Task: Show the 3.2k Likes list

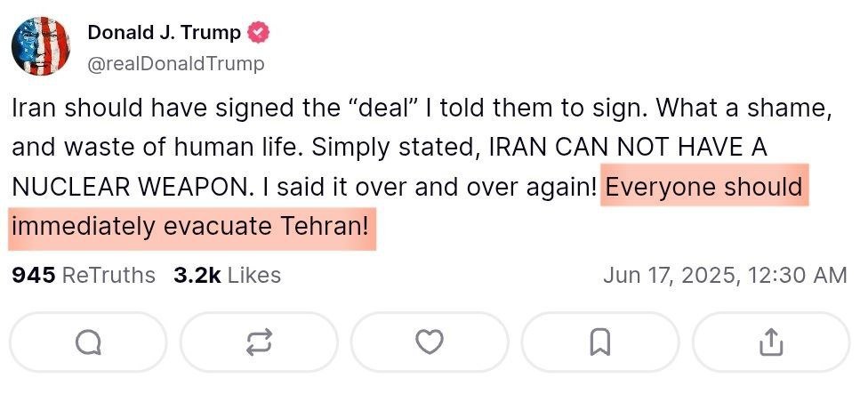Action: tap(227, 275)
